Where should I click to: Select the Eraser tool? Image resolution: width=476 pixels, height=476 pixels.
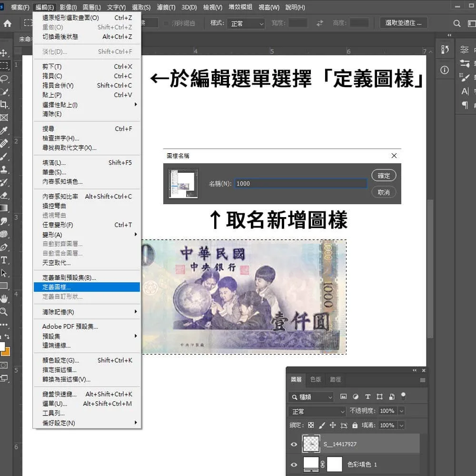point(4,195)
